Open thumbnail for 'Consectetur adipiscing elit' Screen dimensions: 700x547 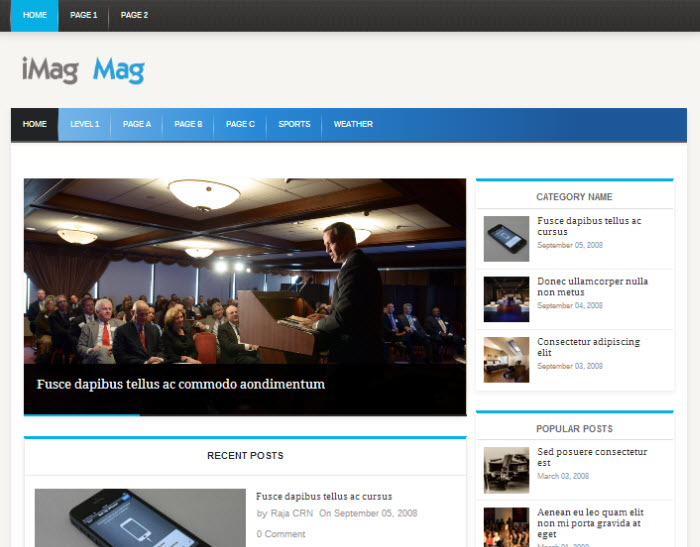[506, 360]
